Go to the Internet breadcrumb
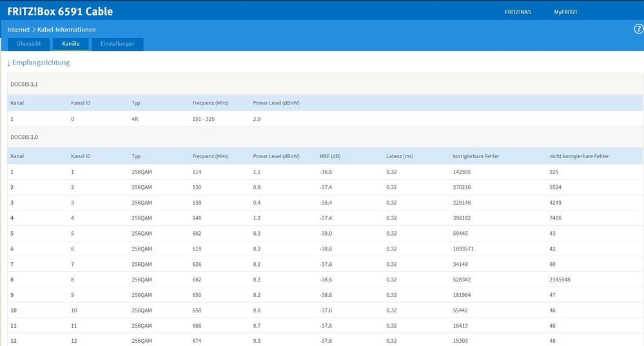 [18, 30]
